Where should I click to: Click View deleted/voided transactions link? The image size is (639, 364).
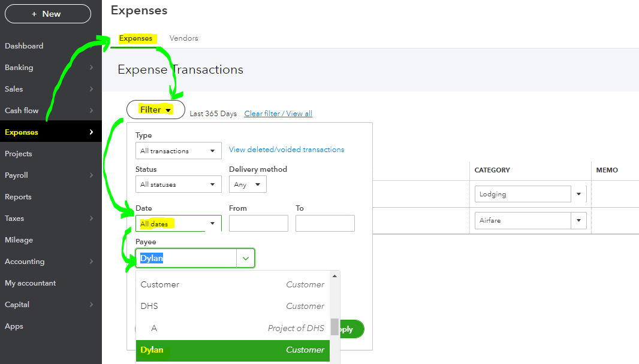click(287, 150)
